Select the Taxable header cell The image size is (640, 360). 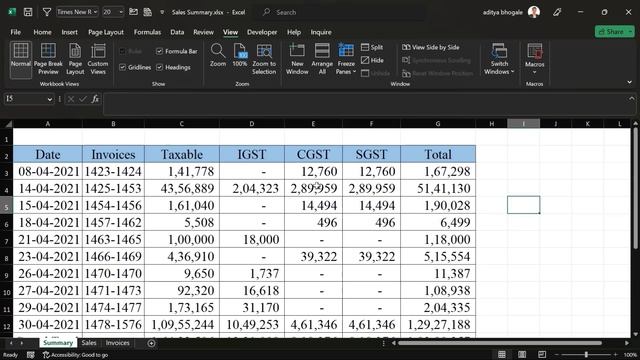click(x=182, y=154)
